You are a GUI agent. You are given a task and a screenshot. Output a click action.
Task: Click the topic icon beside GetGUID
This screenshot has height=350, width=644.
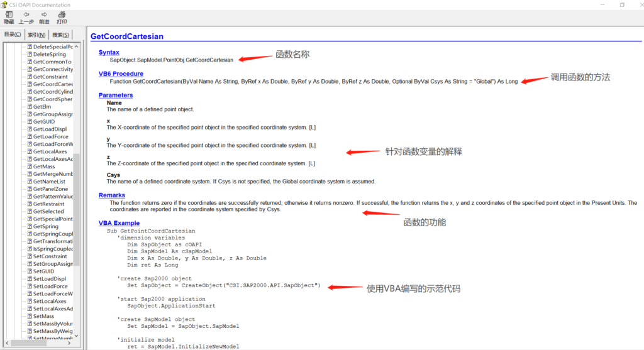(x=29, y=122)
